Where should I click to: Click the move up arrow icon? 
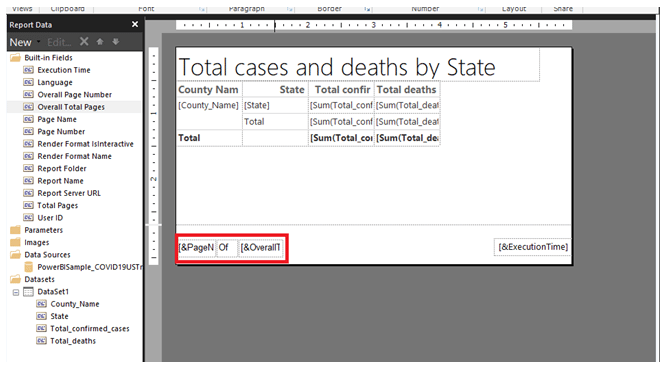100,41
